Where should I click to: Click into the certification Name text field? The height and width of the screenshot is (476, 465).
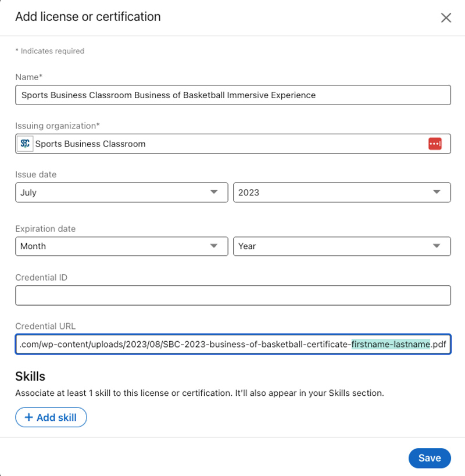(233, 95)
